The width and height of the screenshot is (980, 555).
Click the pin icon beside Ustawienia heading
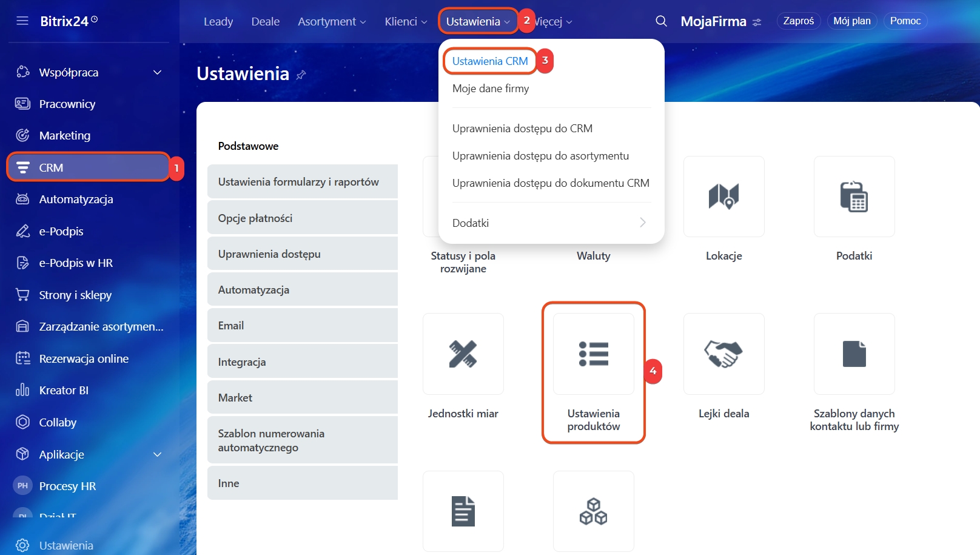(x=301, y=75)
